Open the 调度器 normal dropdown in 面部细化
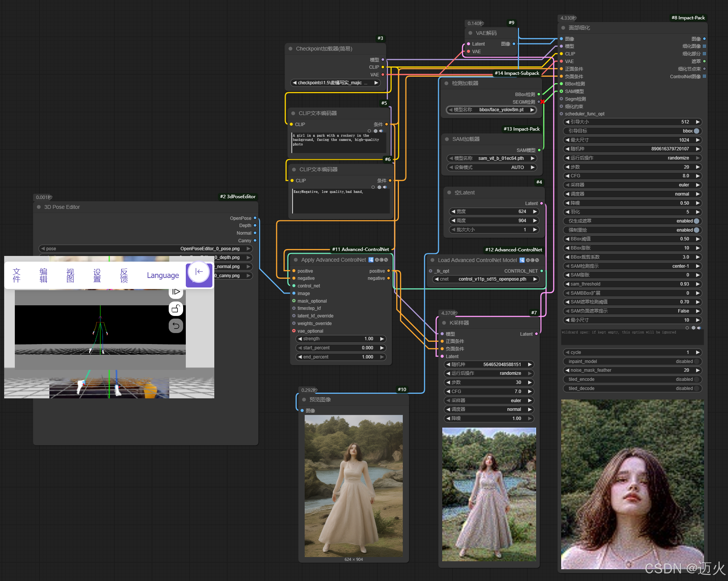 click(632, 194)
